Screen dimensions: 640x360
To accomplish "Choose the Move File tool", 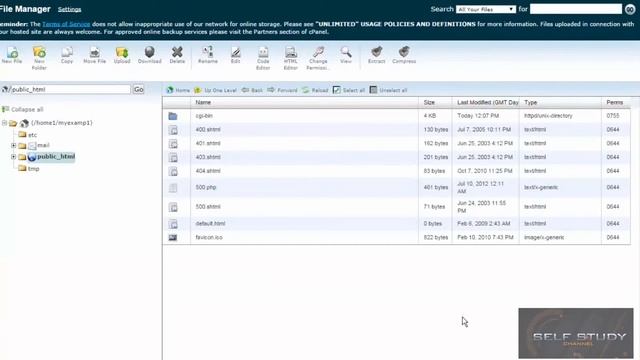I will [x=94, y=55].
